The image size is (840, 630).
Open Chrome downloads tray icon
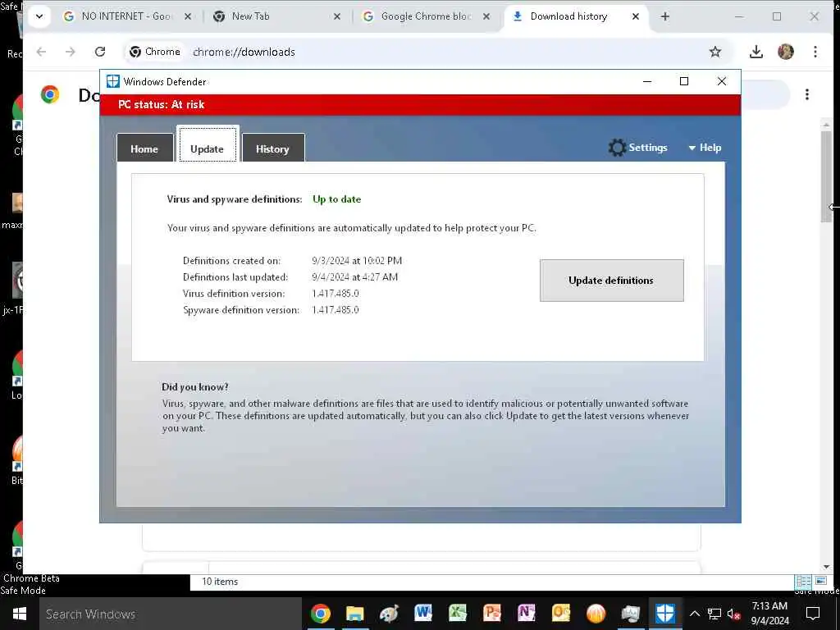[756, 52]
